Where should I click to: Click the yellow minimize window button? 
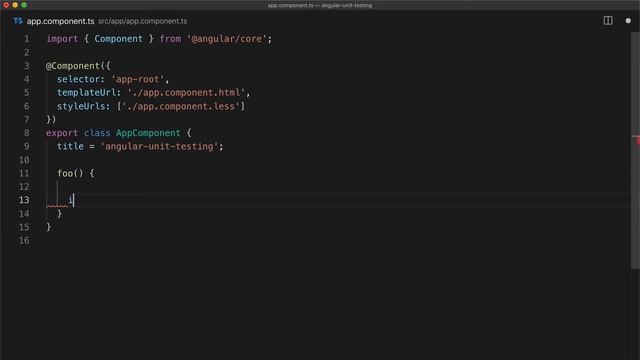(15, 5)
